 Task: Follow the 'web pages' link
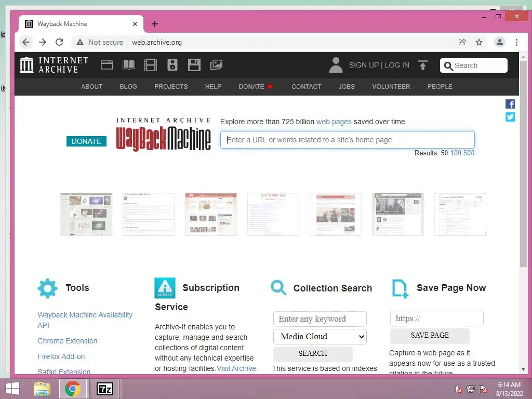[334, 122]
